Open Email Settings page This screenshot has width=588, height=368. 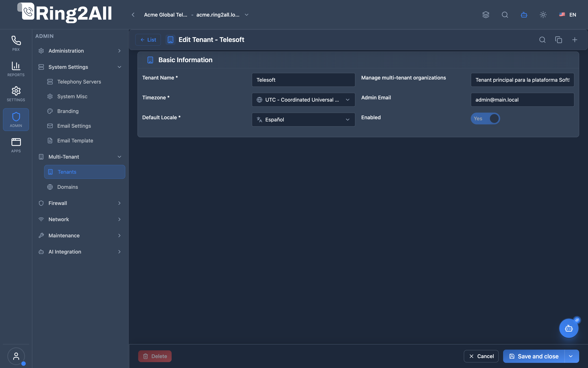tap(85, 126)
